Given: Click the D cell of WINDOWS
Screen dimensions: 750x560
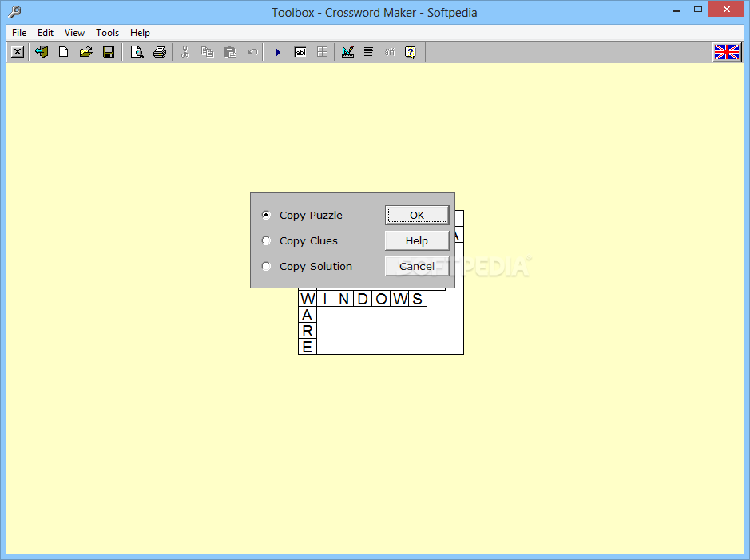Looking at the screenshot, I should 363,299.
